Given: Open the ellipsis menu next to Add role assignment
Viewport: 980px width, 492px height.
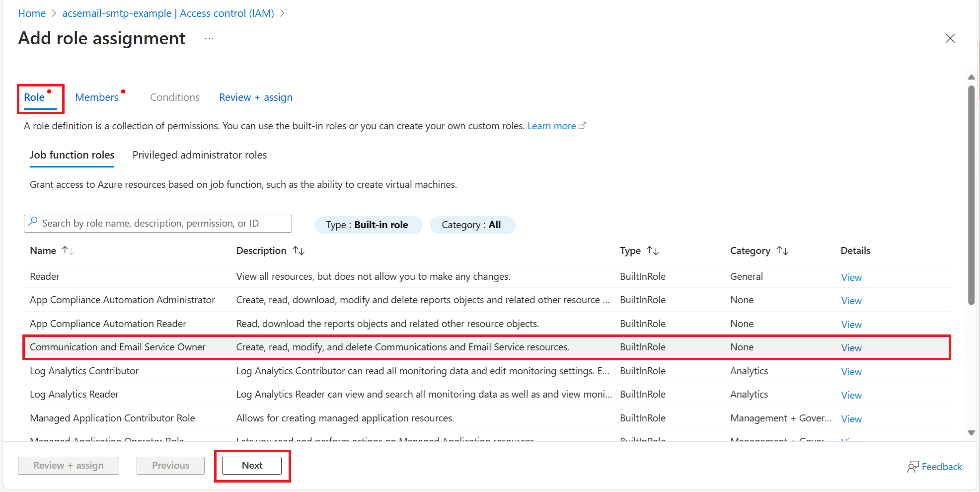Looking at the screenshot, I should click(x=209, y=38).
